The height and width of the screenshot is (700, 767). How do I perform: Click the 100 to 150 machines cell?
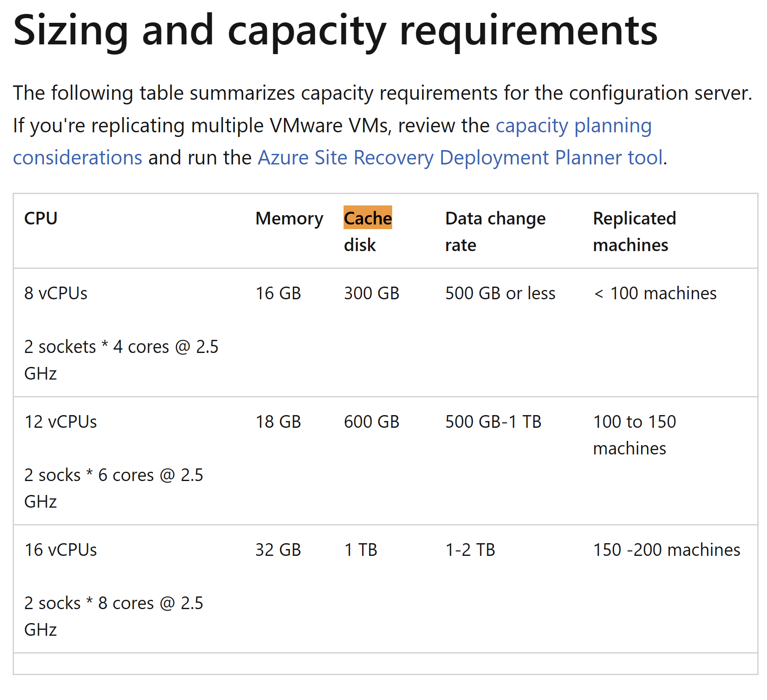click(634, 435)
